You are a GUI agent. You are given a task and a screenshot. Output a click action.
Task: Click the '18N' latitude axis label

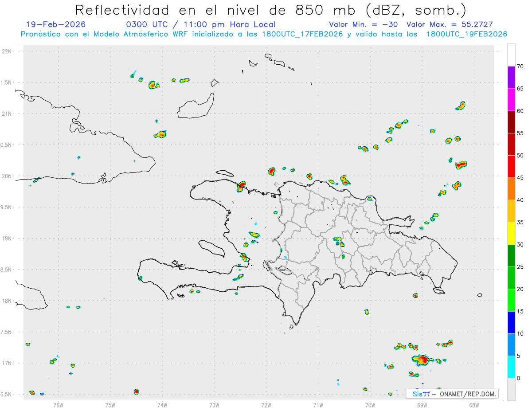(x=7, y=301)
